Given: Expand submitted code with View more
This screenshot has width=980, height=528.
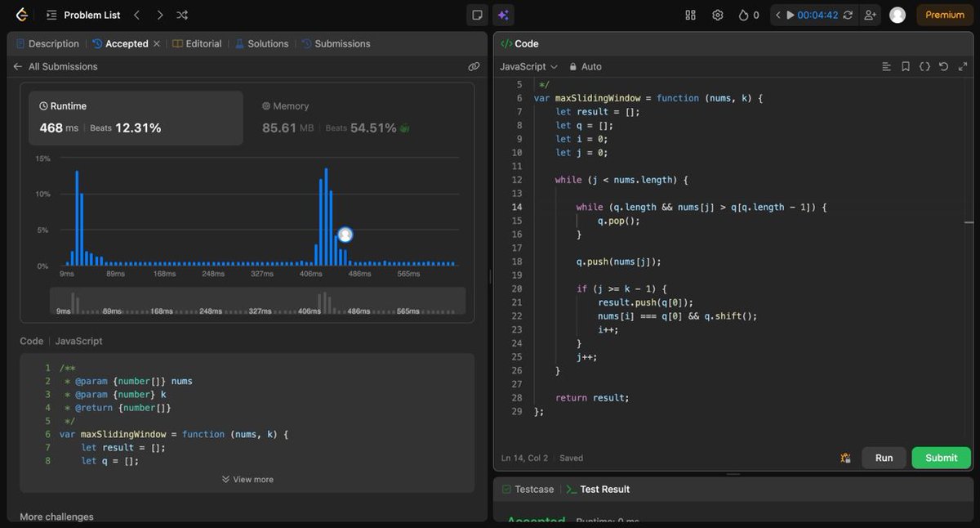Looking at the screenshot, I should 247,479.
